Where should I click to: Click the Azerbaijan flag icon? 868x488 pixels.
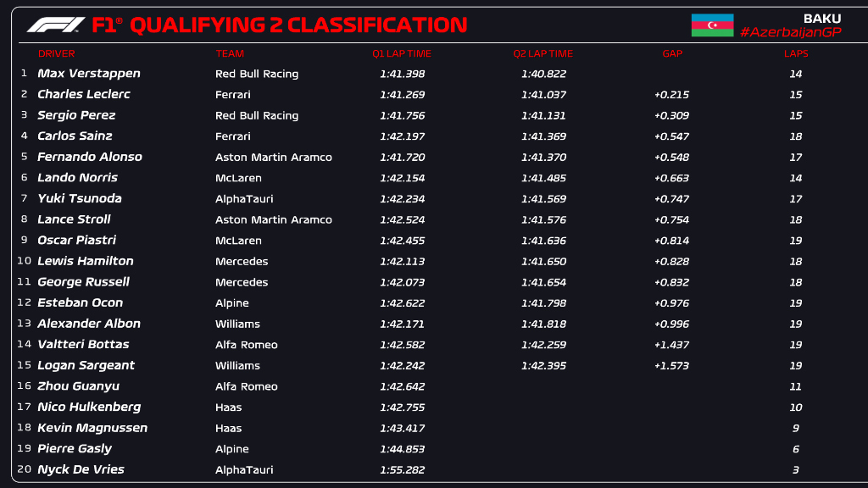(712, 25)
